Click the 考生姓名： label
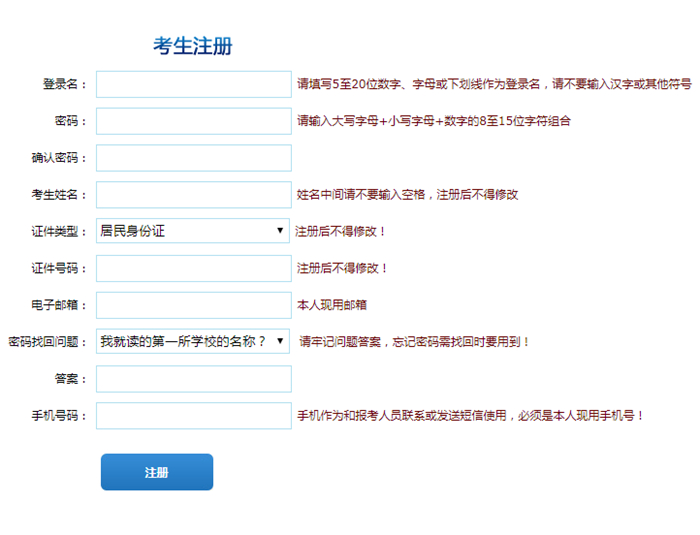 point(59,195)
